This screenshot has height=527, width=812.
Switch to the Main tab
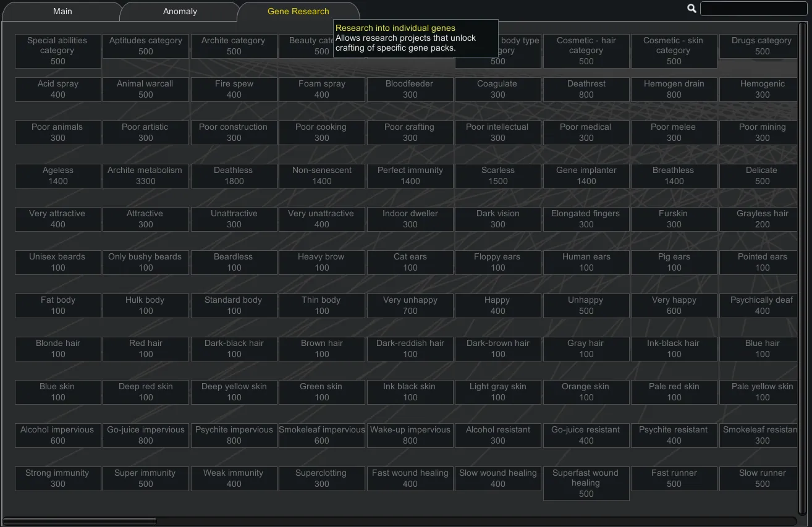click(x=62, y=11)
